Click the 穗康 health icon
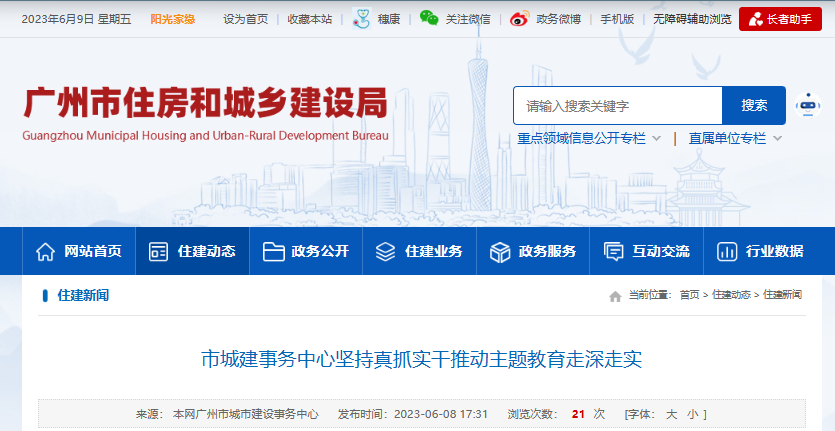Viewport: 835px width, 431px height. click(362, 19)
